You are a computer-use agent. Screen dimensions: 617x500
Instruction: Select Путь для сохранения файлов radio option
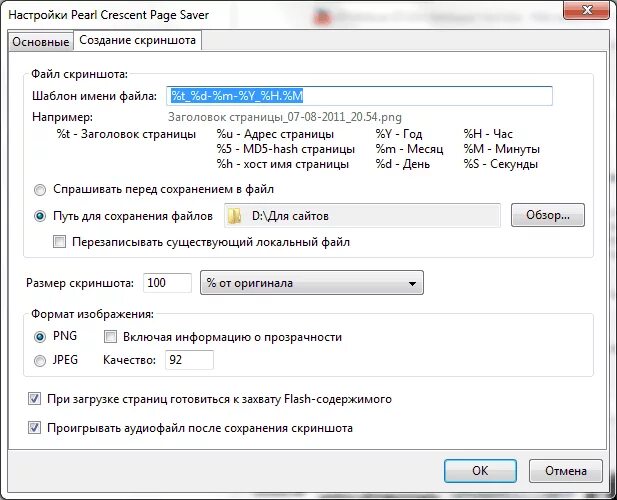coord(40,216)
